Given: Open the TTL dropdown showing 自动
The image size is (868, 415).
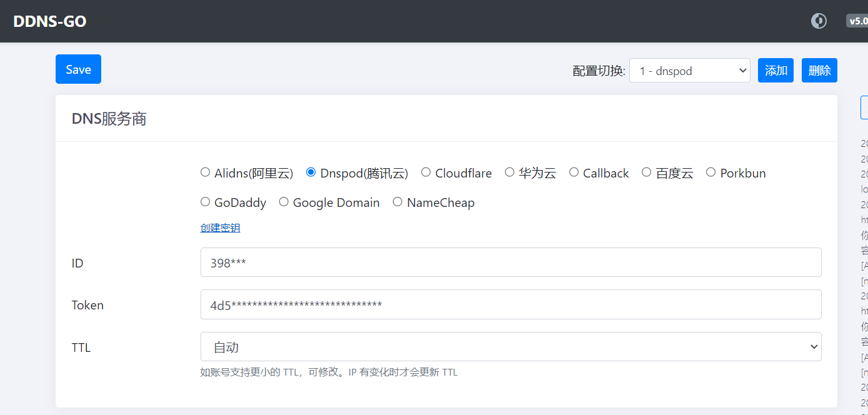Looking at the screenshot, I should [511, 347].
